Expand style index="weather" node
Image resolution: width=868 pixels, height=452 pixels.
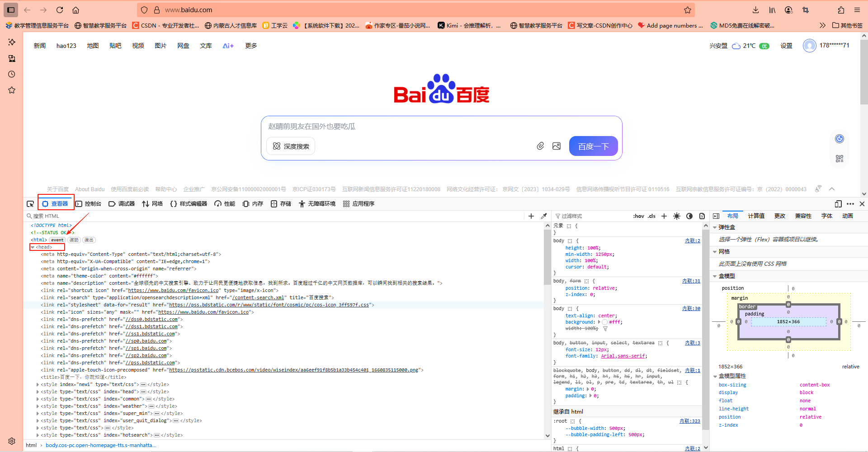pyautogui.click(x=38, y=406)
